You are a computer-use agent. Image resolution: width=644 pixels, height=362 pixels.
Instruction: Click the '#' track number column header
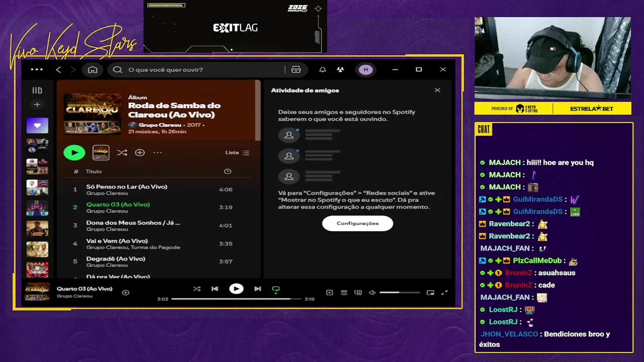[x=76, y=171]
